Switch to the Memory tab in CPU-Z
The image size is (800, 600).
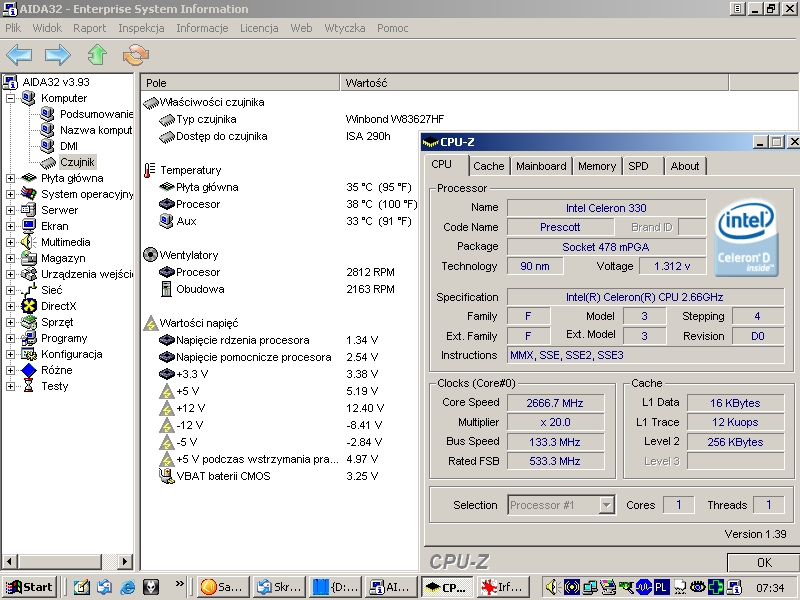point(597,166)
